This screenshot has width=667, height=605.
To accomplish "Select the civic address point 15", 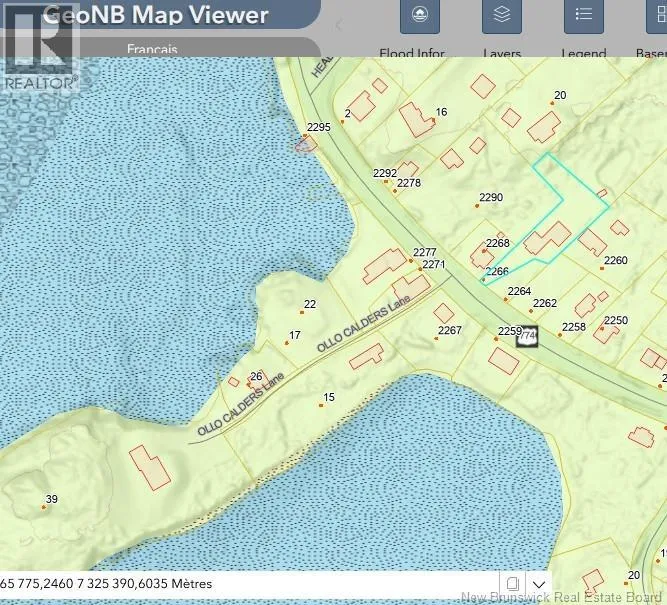I will click(321, 405).
